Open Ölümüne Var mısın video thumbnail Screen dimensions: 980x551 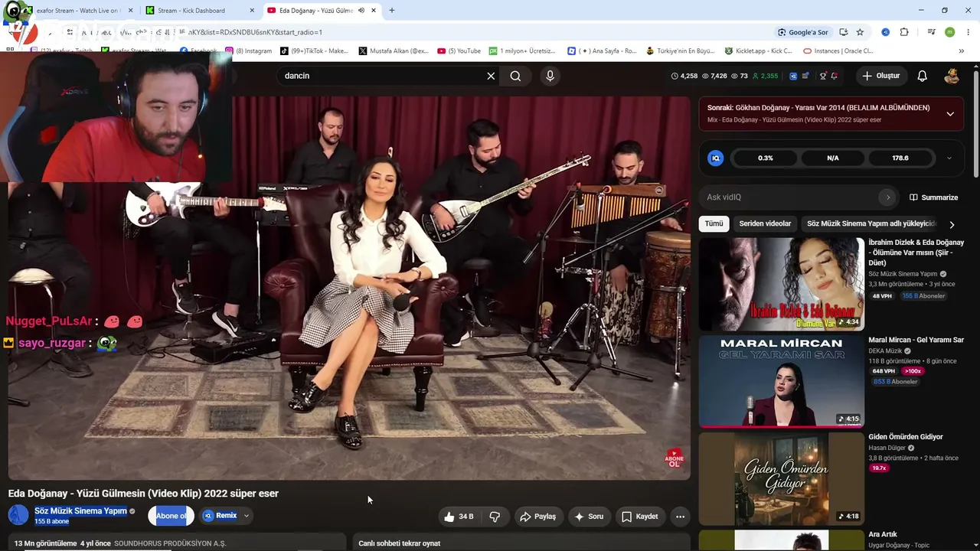click(x=781, y=284)
